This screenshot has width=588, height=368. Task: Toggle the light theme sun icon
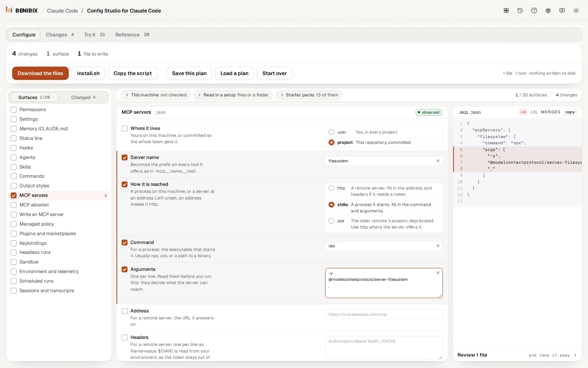pyautogui.click(x=576, y=11)
